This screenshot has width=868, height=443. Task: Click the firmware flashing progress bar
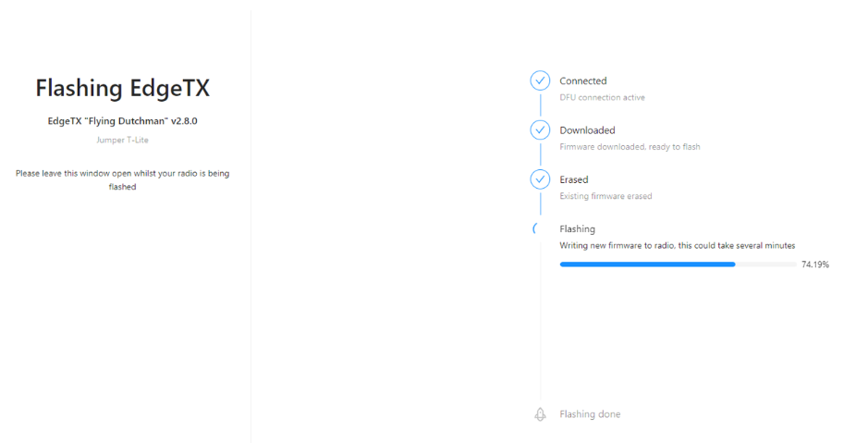coord(679,265)
